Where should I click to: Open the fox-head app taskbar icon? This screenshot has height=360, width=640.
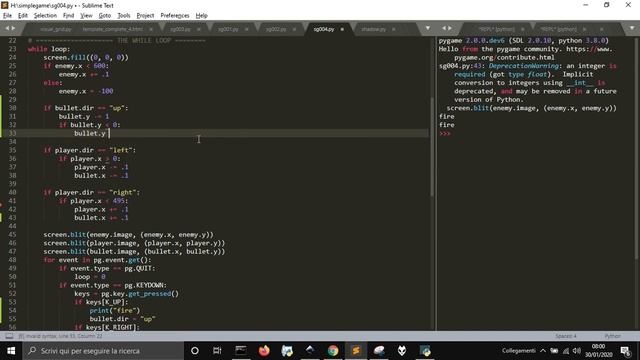(x=402, y=351)
